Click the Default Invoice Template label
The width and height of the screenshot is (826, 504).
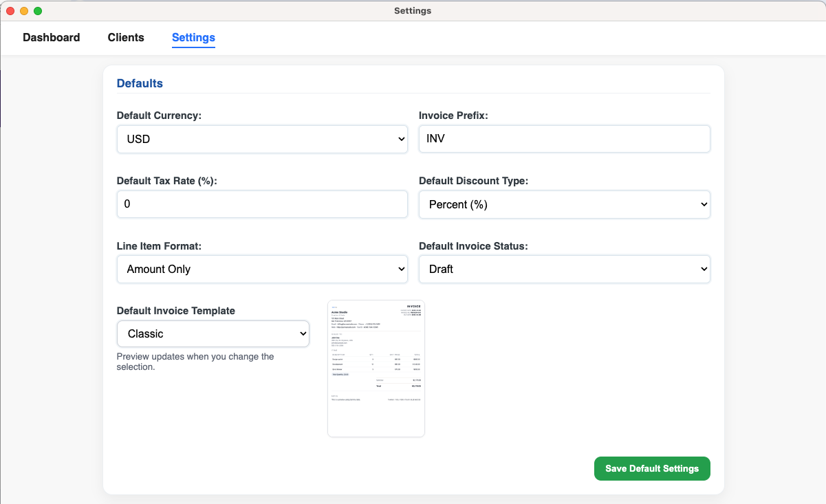175,311
